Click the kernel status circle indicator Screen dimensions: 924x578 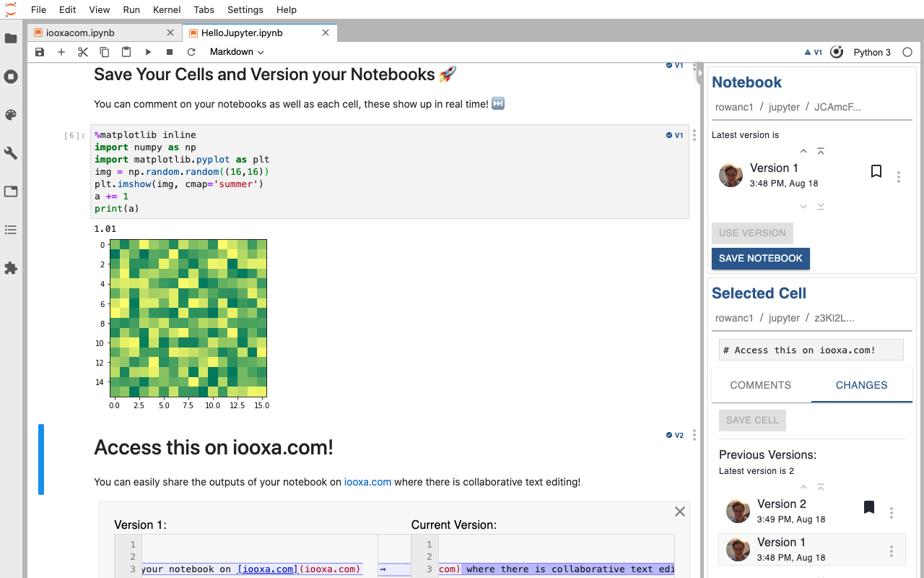pos(907,52)
